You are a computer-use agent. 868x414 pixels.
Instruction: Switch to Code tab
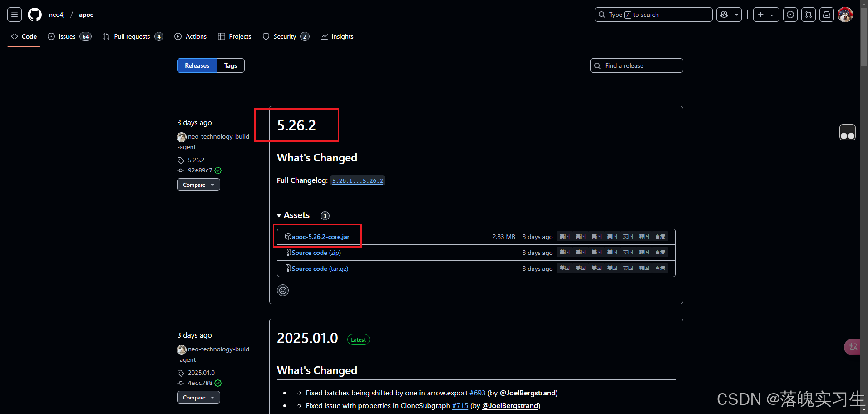point(24,36)
